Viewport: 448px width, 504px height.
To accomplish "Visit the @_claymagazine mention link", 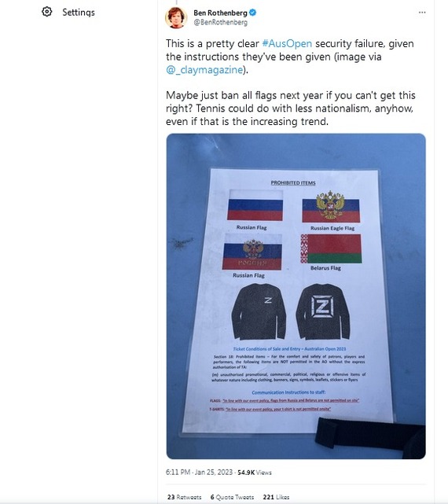I will 204,69.
